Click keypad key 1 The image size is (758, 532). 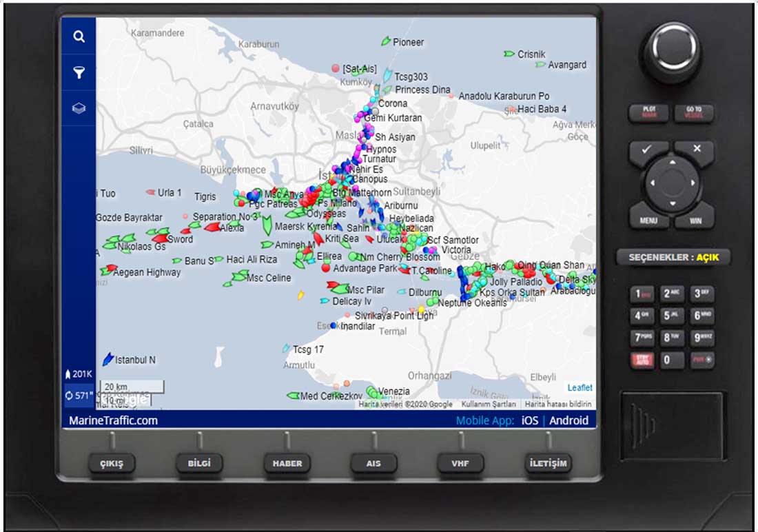(x=642, y=294)
